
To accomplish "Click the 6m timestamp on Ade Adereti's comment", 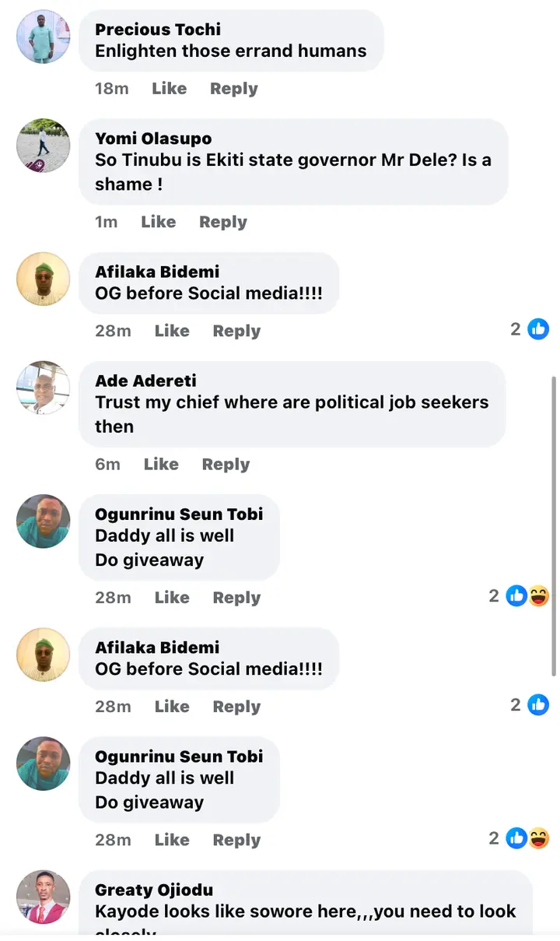I will [107, 464].
